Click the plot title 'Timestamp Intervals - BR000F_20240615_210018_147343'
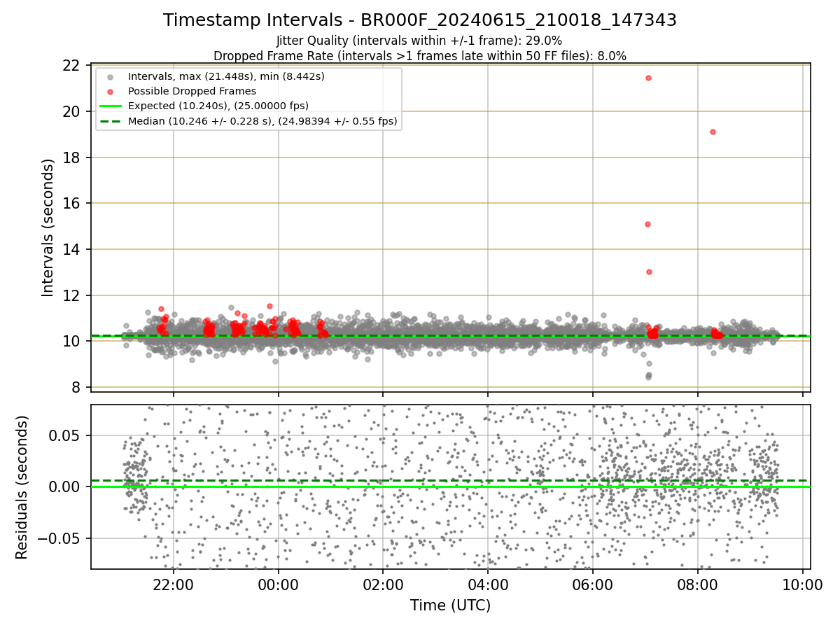The height and width of the screenshot is (630, 840). (420, 20)
